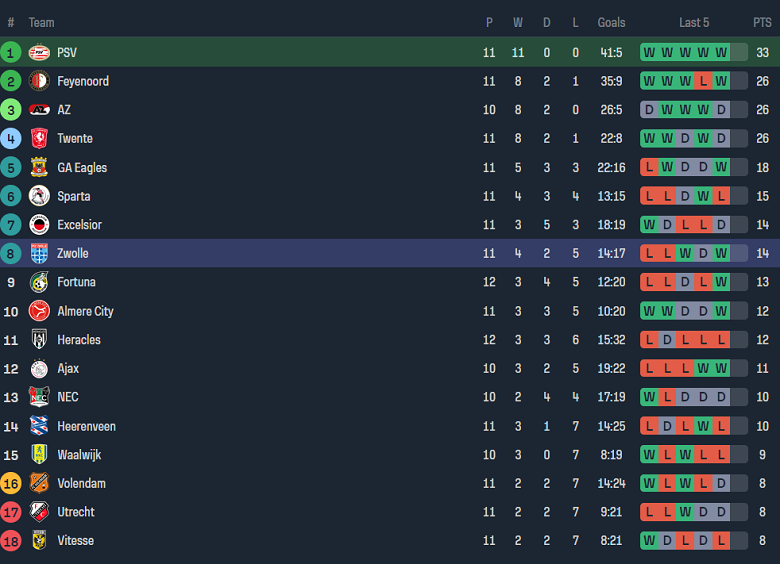Click the Zwolle team logo

point(39,254)
